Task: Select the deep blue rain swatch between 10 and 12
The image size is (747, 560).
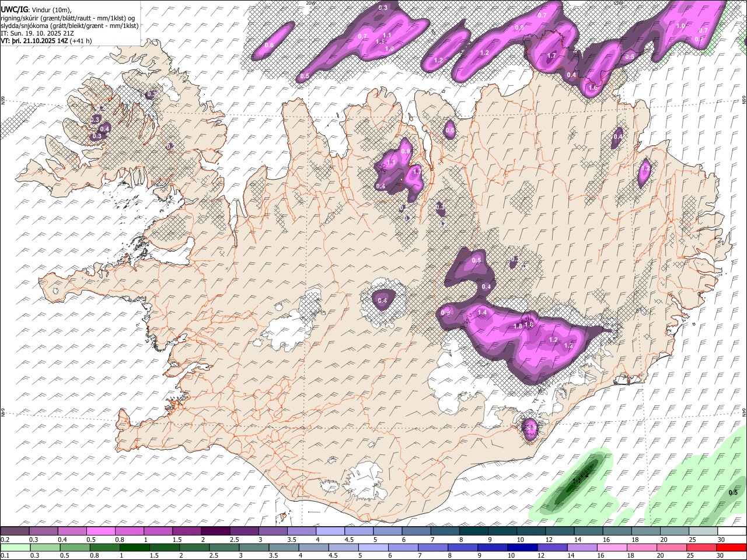Action: [522, 547]
